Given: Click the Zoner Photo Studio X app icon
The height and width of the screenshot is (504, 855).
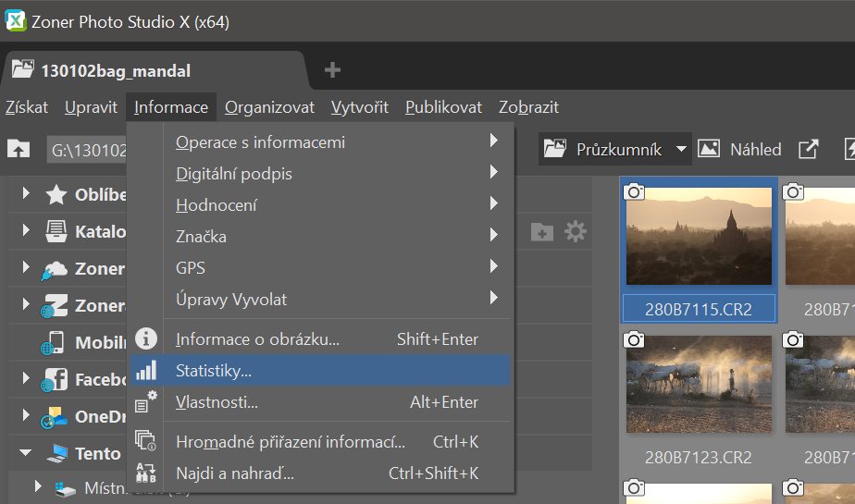Looking at the screenshot, I should coord(15,21).
